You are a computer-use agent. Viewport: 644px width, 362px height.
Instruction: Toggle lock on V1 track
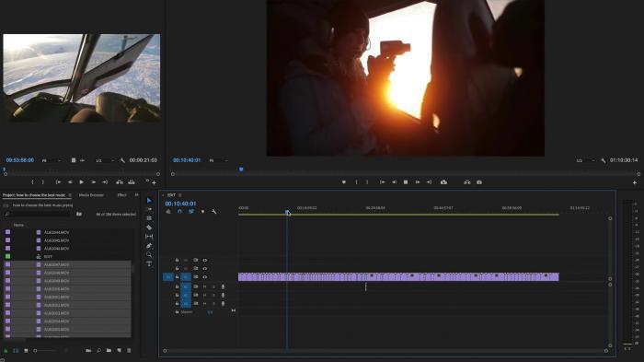pos(177,277)
